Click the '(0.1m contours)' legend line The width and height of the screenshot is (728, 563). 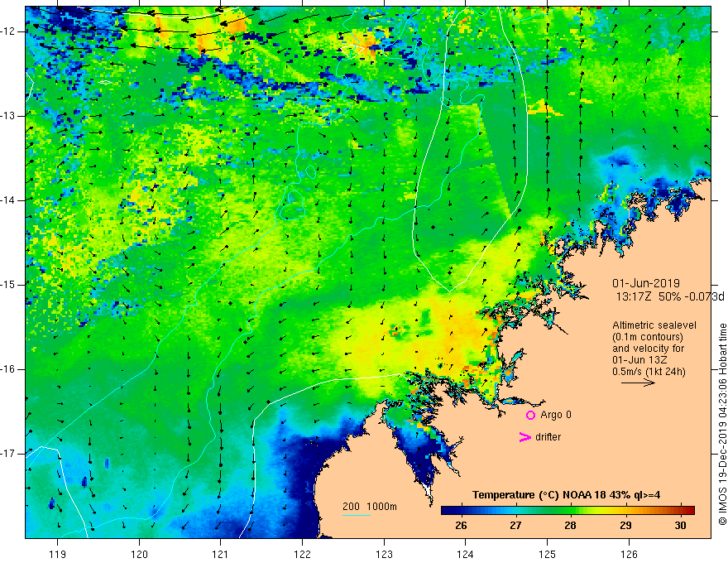tap(648, 337)
